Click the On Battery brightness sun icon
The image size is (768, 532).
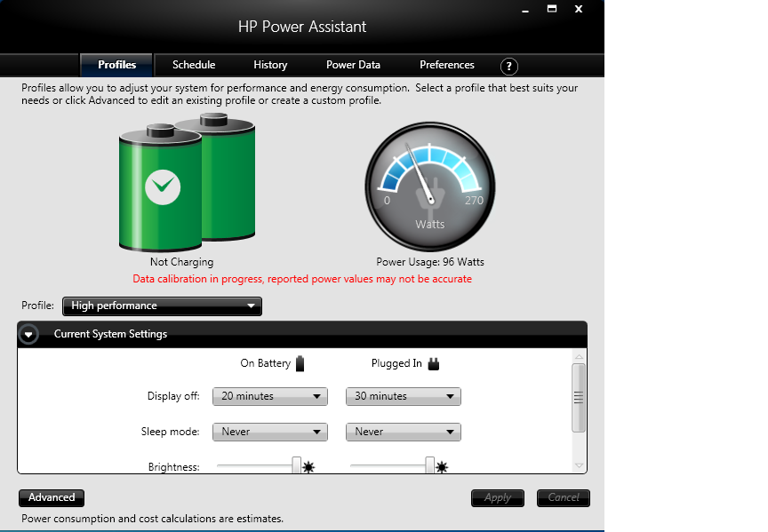coord(308,467)
